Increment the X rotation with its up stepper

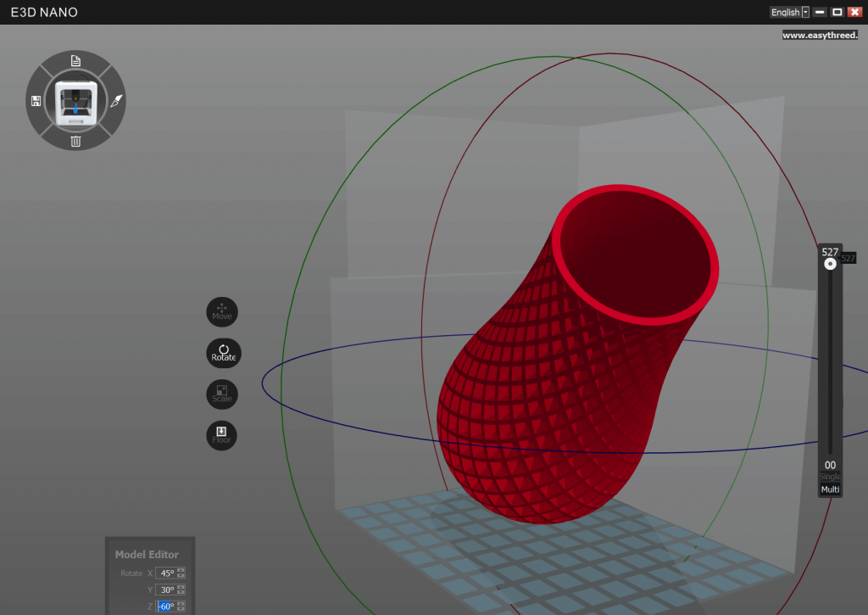(x=181, y=569)
